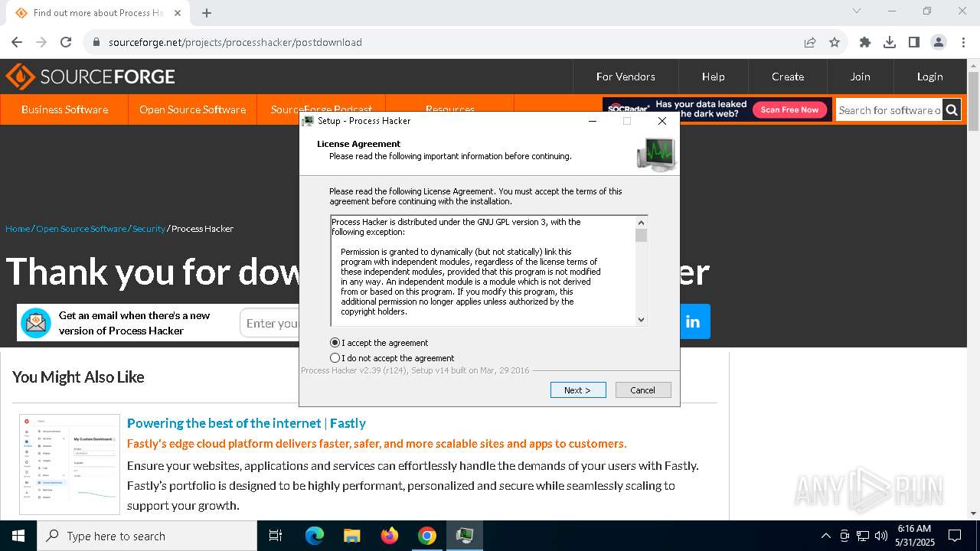Click Scan Free Now ad button
The width and height of the screenshot is (980, 551).
coord(789,109)
